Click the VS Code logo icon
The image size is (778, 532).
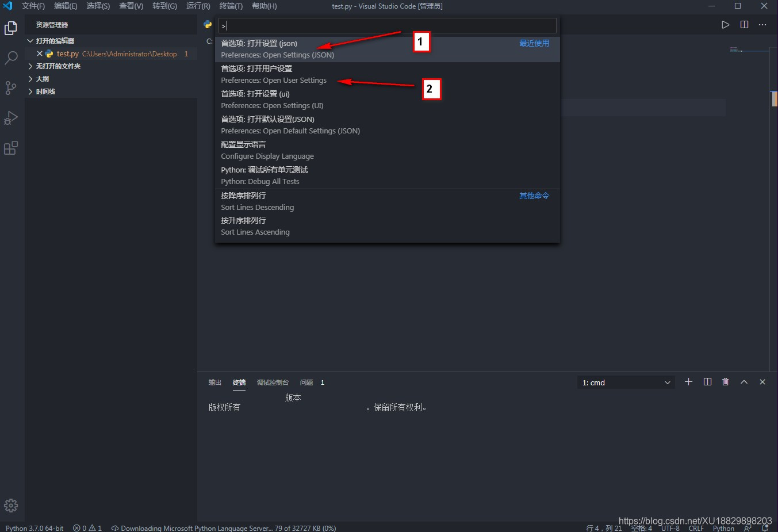point(7,6)
